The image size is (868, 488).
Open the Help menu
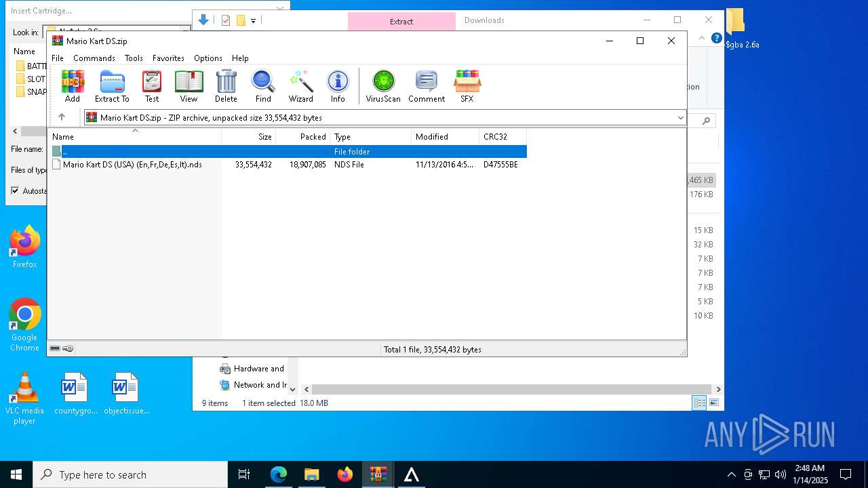click(x=240, y=58)
